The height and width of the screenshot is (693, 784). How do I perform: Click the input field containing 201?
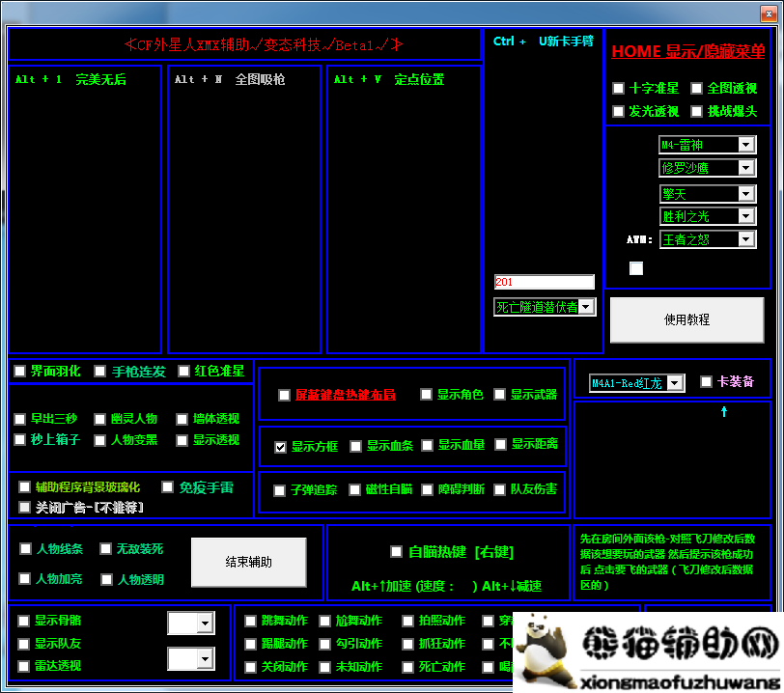tap(544, 282)
